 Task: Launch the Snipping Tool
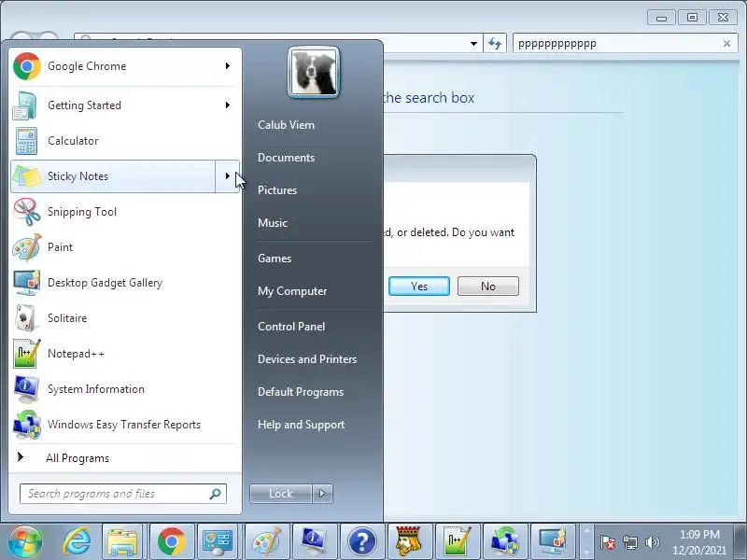124,212
